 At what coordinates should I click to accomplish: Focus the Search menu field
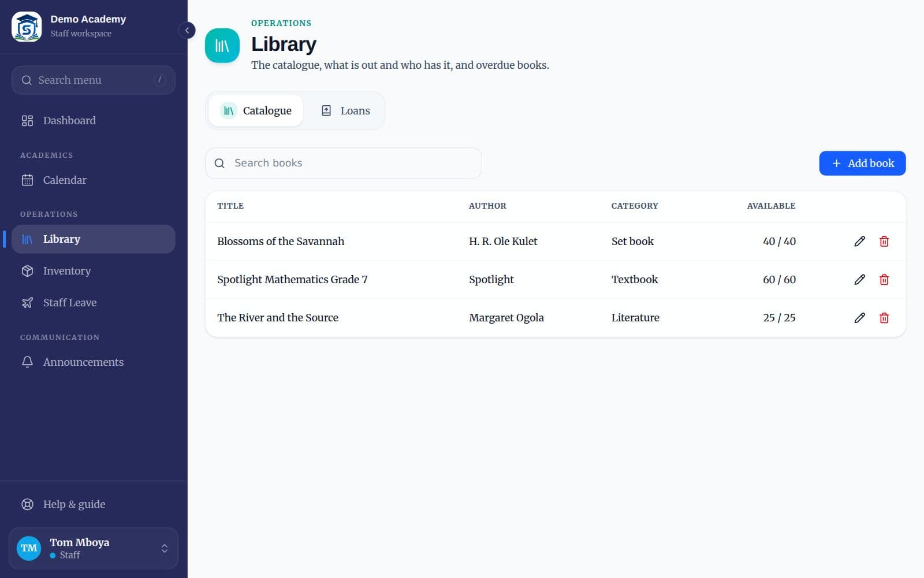[x=94, y=80]
